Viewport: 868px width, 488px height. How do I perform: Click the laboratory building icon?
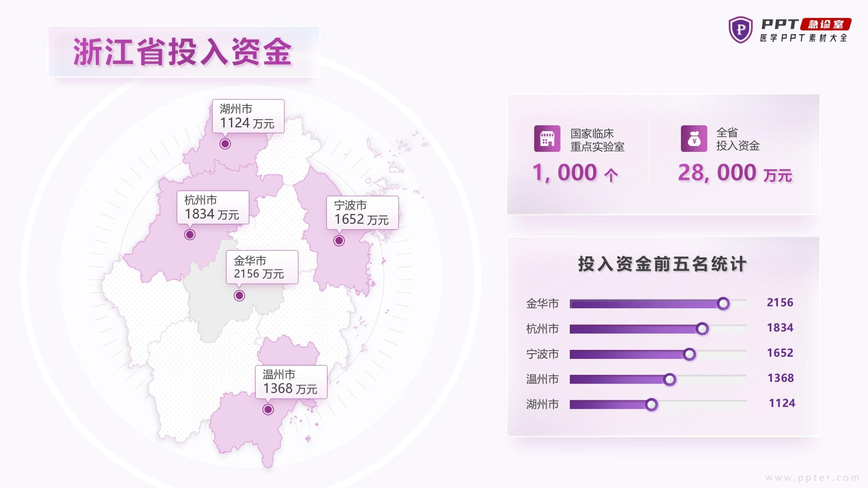[x=547, y=138]
